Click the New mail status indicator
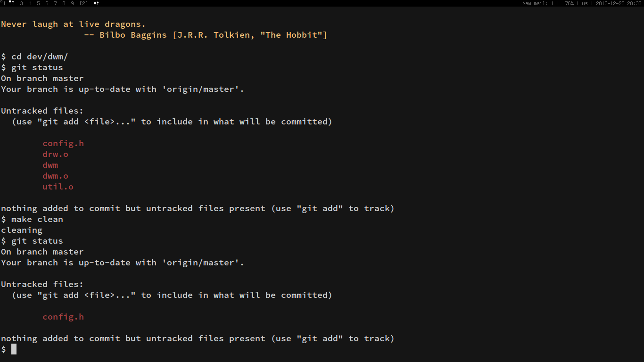 click(x=538, y=3)
